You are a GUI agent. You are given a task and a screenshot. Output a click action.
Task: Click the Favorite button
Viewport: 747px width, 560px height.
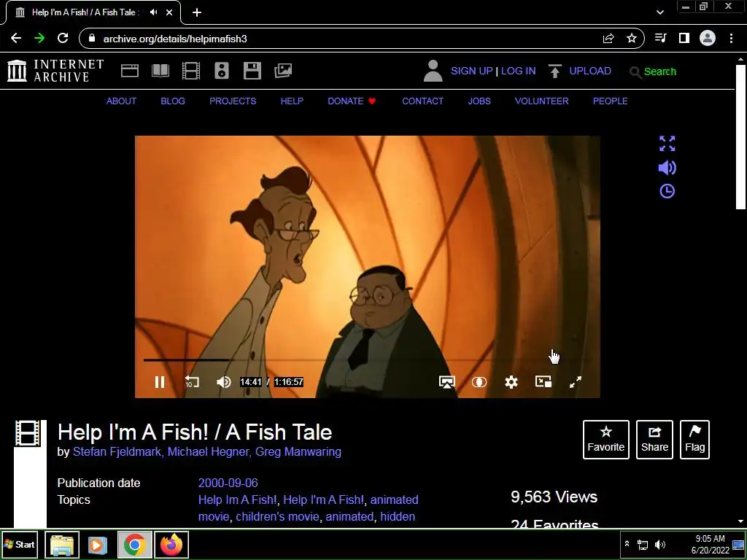tap(606, 440)
